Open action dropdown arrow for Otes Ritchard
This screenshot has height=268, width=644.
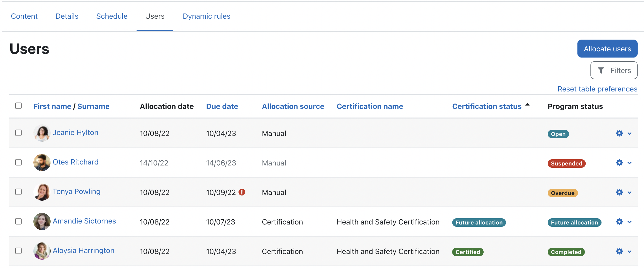click(630, 163)
